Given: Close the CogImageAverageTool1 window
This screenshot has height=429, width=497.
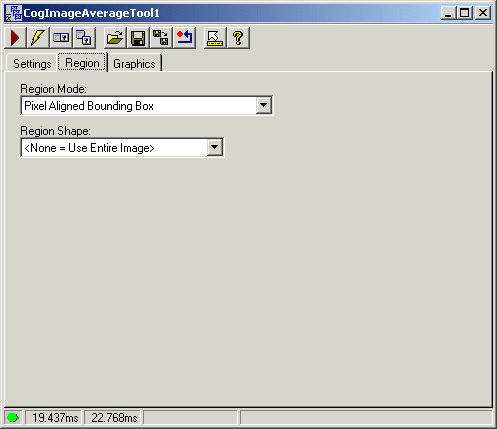Looking at the screenshot, I should tap(483, 13).
